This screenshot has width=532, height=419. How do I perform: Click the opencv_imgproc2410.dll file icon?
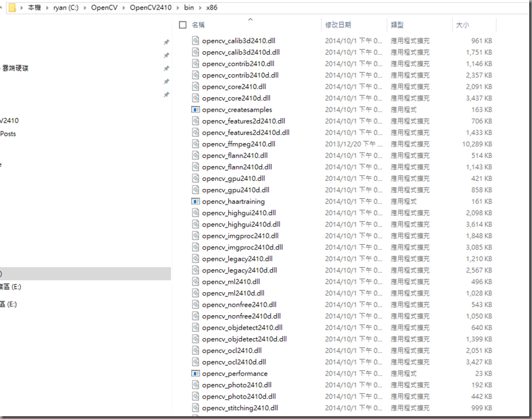(195, 236)
